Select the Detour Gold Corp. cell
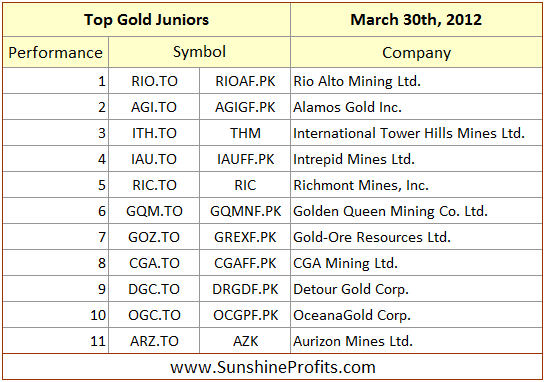545x382 pixels. [x=416, y=289]
